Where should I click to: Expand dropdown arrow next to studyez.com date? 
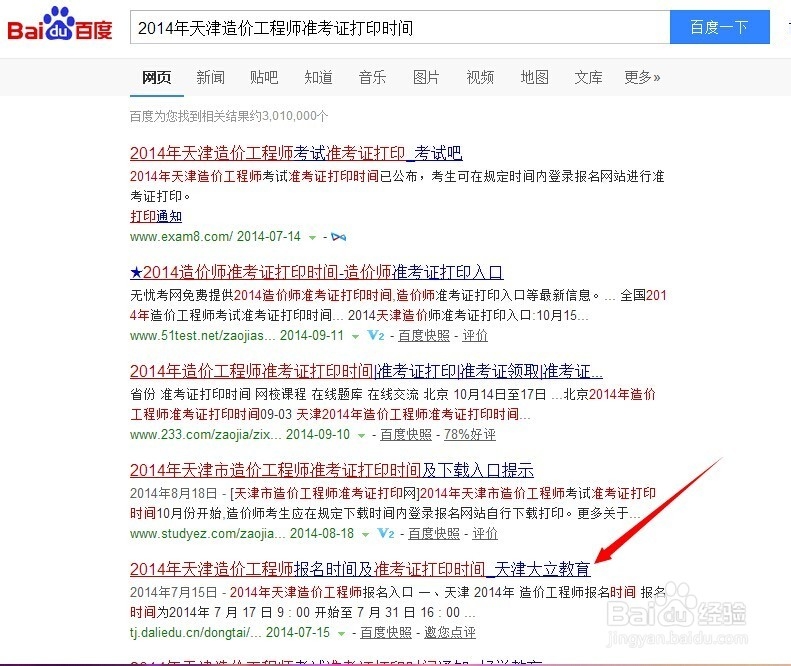[365, 534]
